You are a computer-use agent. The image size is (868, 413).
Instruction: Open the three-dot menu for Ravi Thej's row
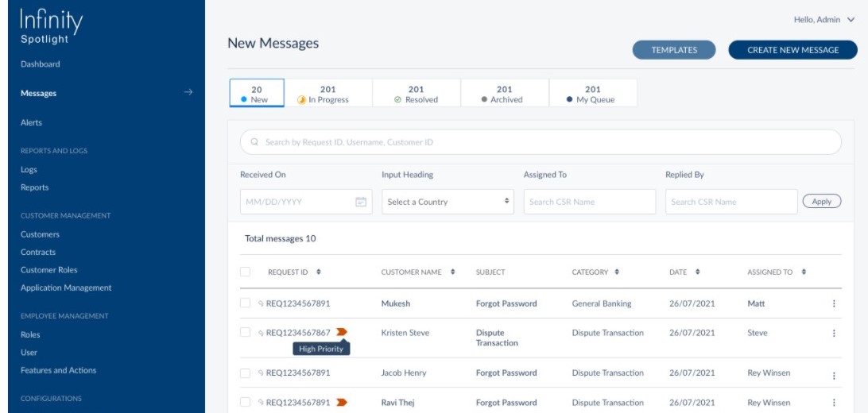tap(834, 403)
